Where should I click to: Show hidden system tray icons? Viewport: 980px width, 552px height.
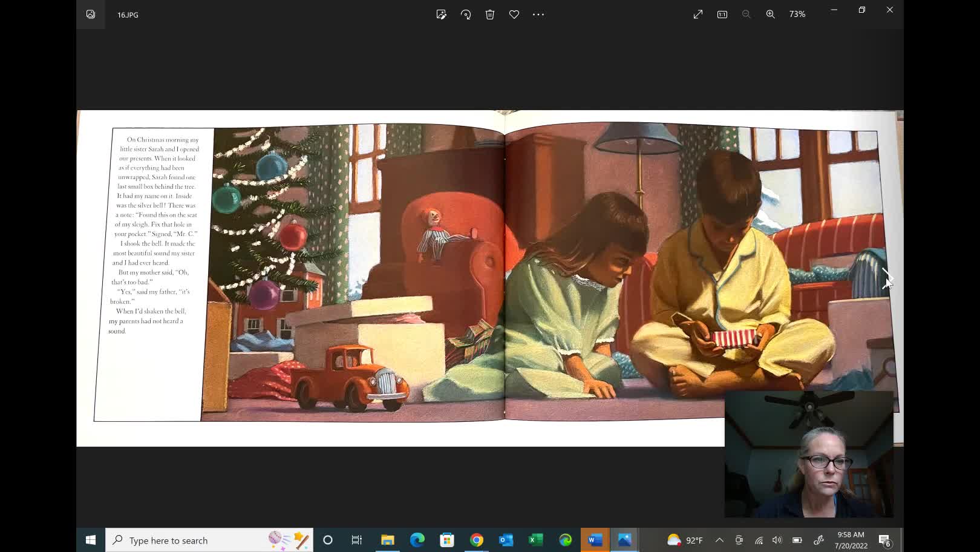tap(719, 540)
